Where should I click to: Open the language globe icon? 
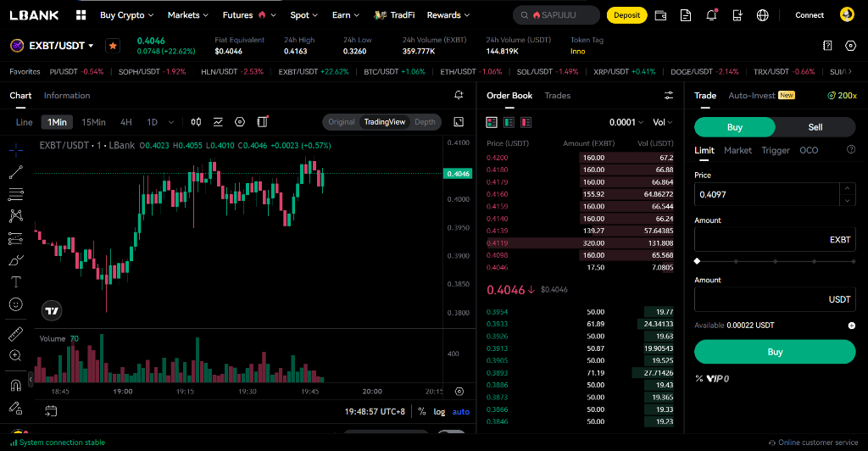763,15
